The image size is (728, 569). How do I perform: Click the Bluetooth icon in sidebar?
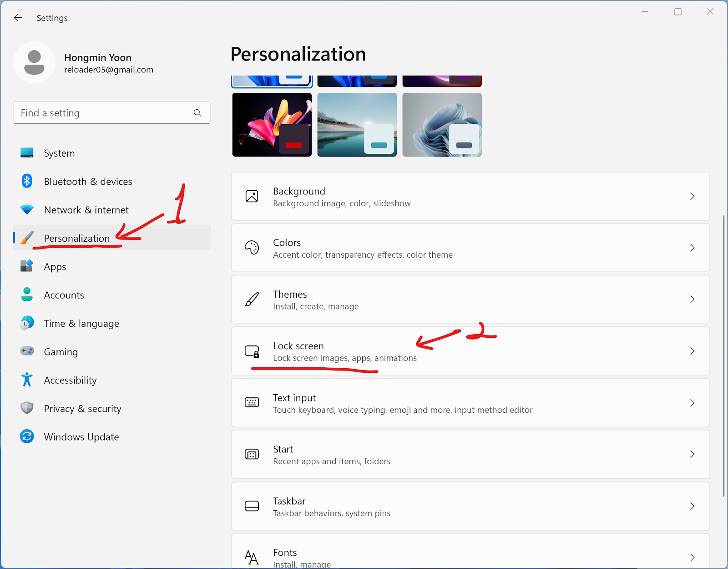[27, 181]
